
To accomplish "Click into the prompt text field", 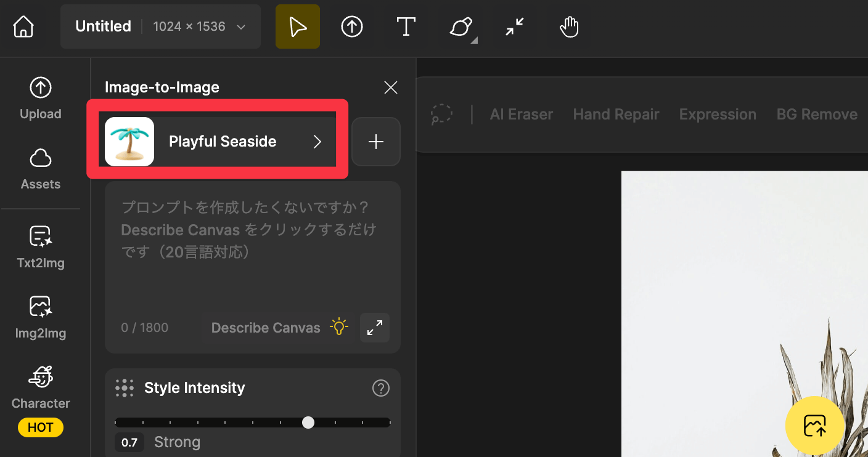I will (x=252, y=253).
